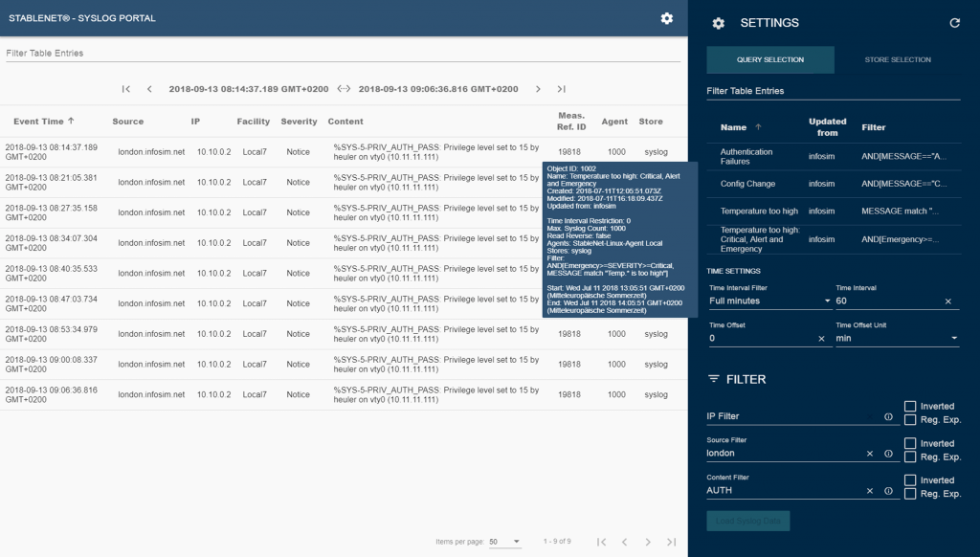Jump to first time interval above table

126,89
